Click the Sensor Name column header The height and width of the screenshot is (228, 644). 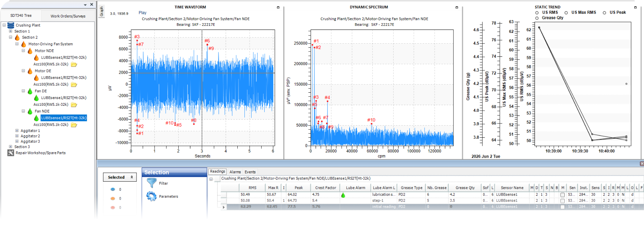tap(512, 188)
